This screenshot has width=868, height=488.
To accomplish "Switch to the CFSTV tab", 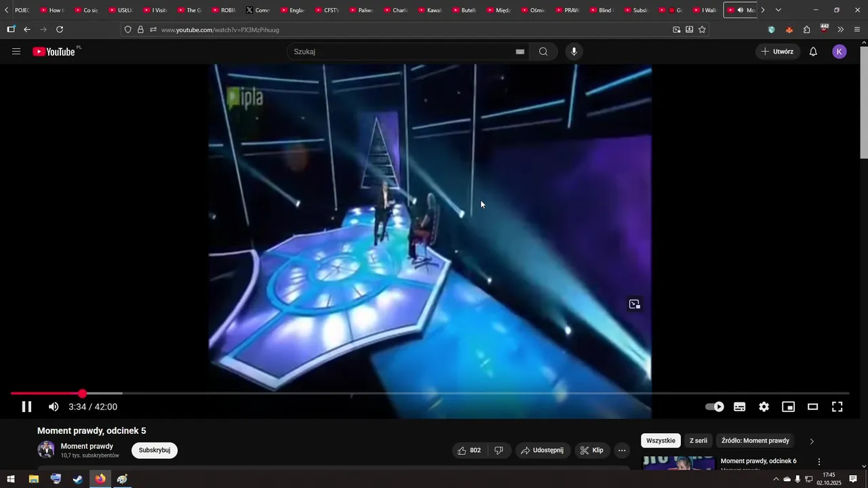I will tap(326, 10).
